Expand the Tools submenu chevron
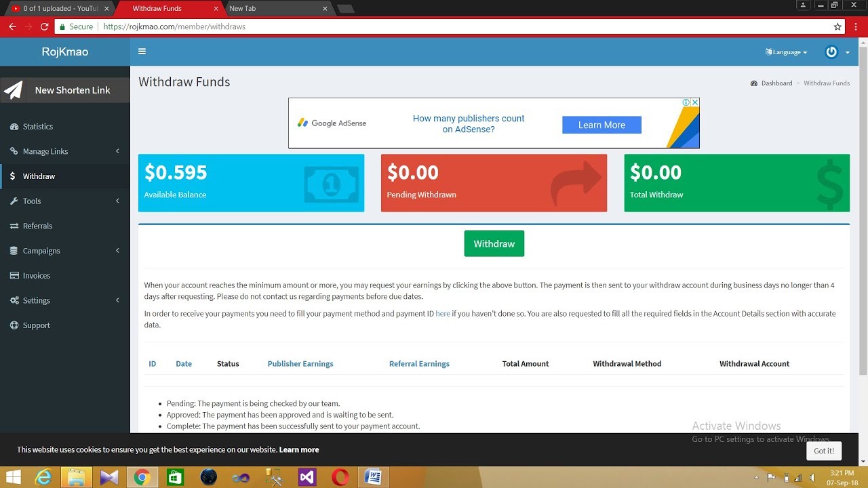 coord(117,201)
